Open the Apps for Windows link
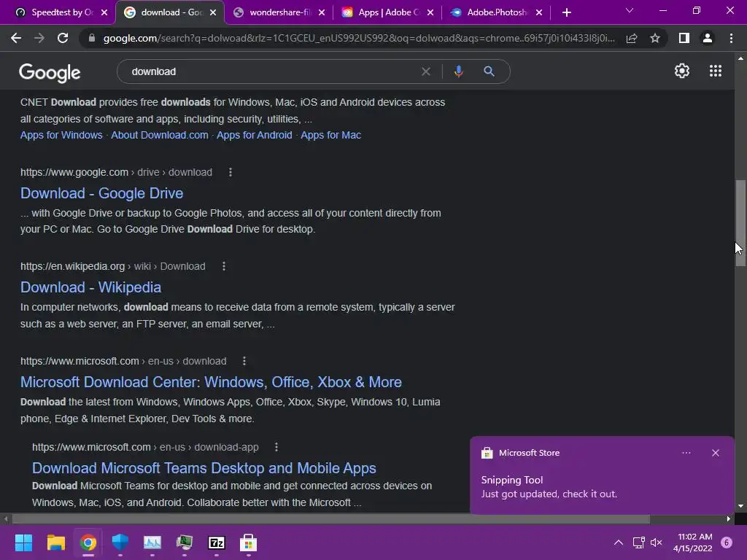This screenshot has height=560, width=747. (61, 135)
